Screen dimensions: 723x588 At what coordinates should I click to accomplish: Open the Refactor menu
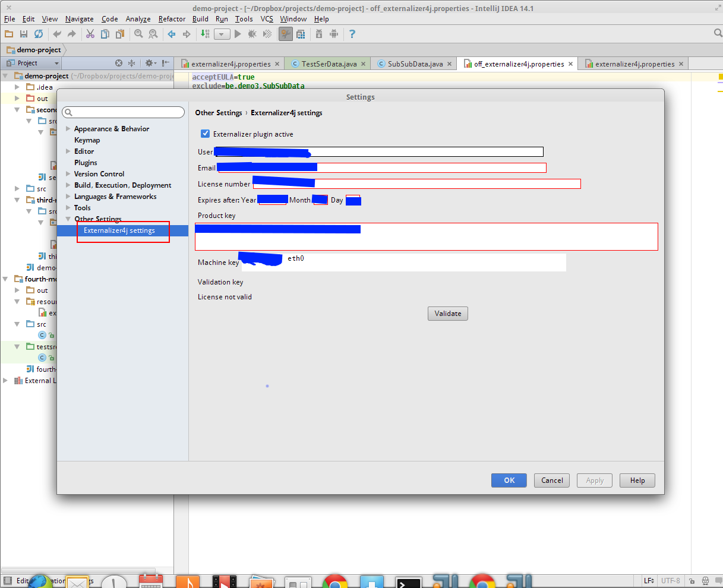point(172,19)
